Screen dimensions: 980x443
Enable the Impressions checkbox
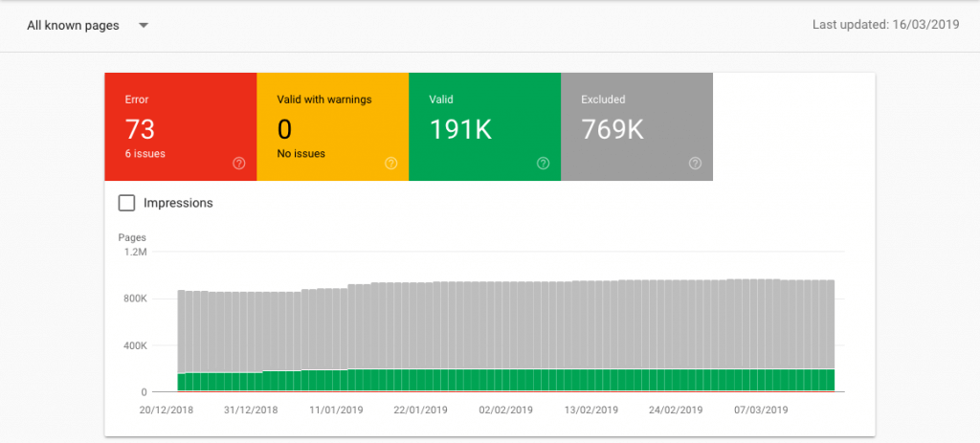coord(127,203)
